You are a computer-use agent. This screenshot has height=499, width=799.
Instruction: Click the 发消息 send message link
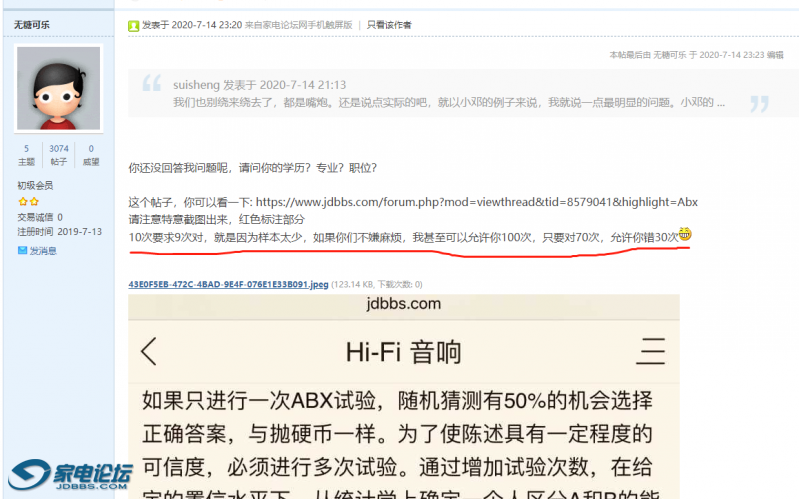tap(43, 251)
